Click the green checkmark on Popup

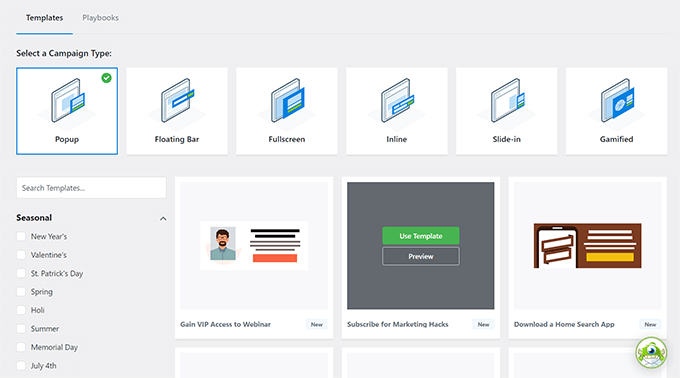coord(106,78)
